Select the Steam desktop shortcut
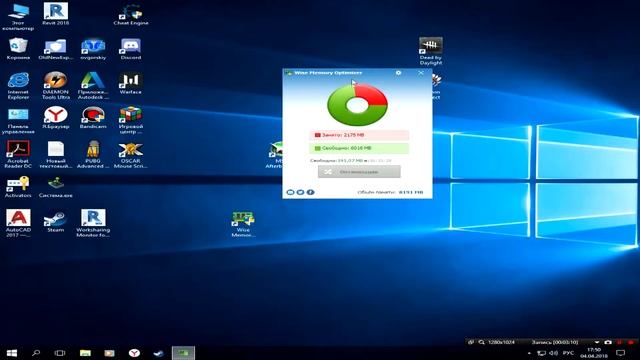The height and width of the screenshot is (360, 640). [56, 222]
